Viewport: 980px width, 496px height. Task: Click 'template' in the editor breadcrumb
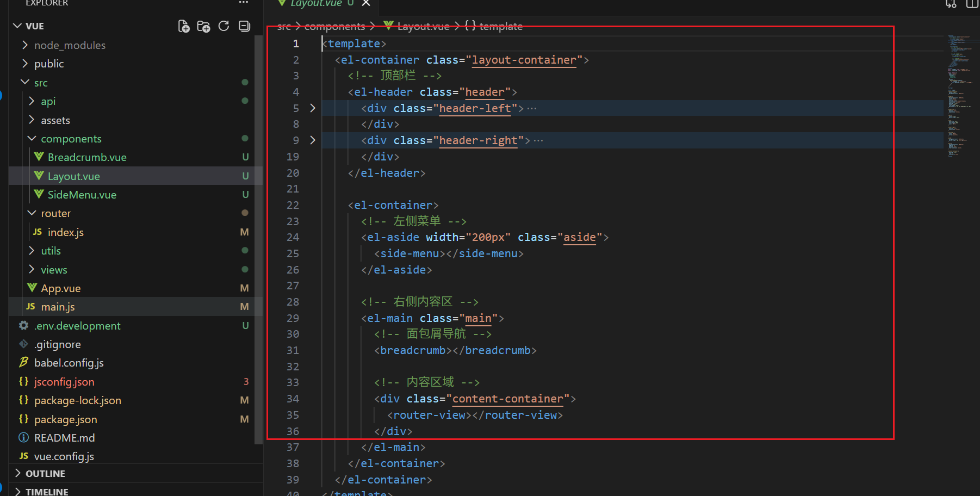click(500, 26)
